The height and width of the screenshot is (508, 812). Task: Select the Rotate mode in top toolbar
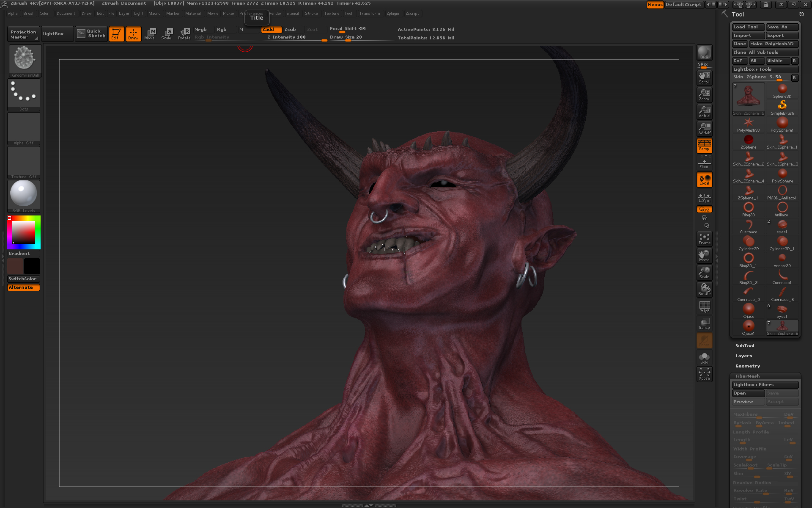click(184, 33)
